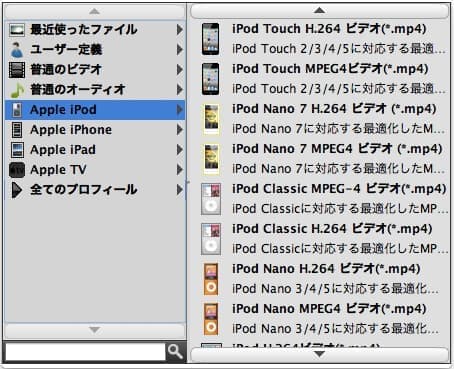Select iPod Touch MPEG4 profile thumbnail
454x369 pixels.
pyautogui.click(x=211, y=79)
